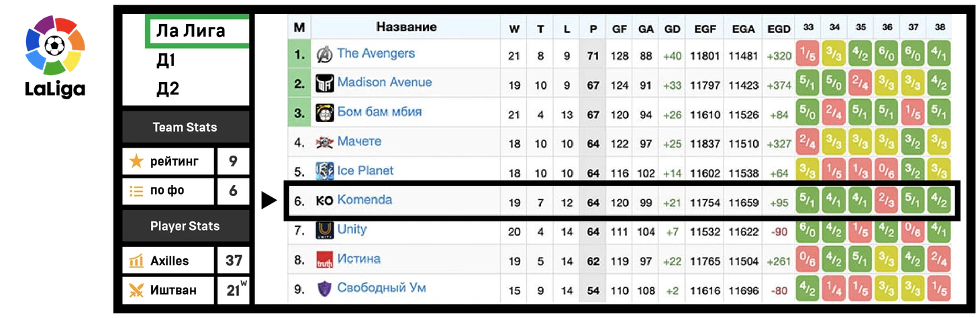
Task: Click Komenda's green round 38 result cell
Action: [x=939, y=201]
